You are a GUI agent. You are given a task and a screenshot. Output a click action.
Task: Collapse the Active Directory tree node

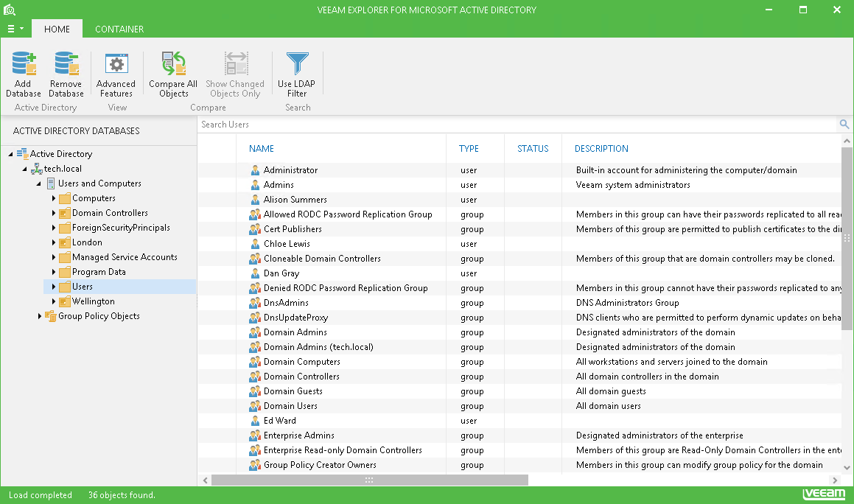[x=10, y=154]
